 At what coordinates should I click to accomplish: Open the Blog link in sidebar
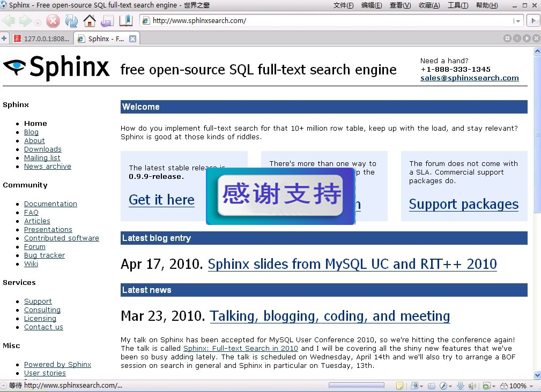32,132
